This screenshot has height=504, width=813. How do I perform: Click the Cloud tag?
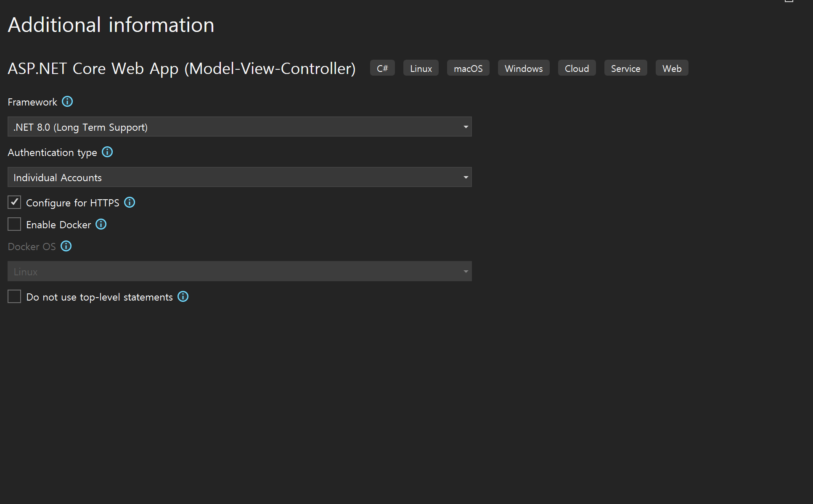click(577, 69)
